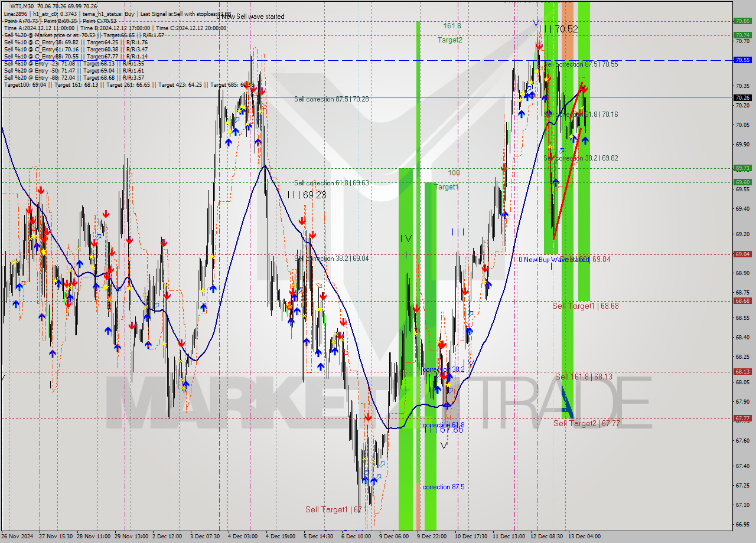Click the 'Sell Target1 | 68.68' label
The width and height of the screenshot is (756, 543).
585,306
